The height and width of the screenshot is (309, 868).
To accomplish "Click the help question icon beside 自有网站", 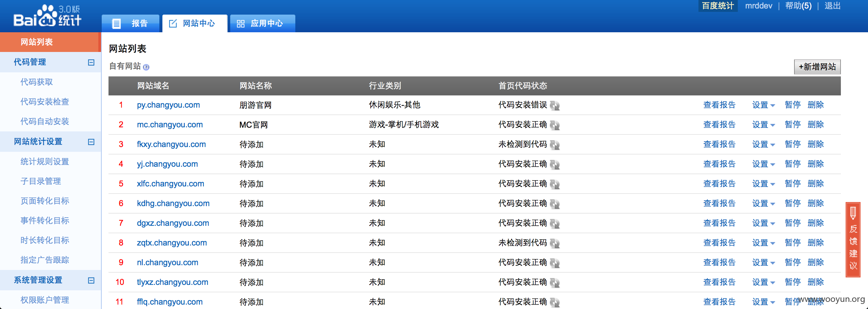I will click(x=146, y=67).
